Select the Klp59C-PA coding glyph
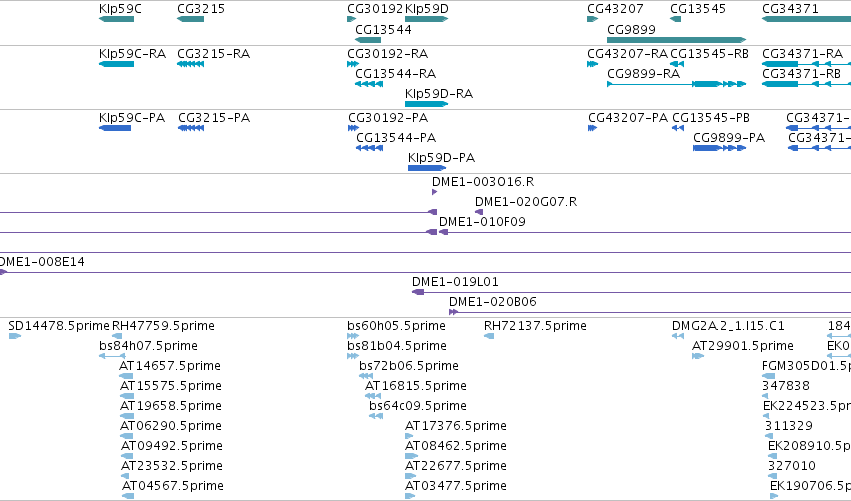 (x=115, y=128)
